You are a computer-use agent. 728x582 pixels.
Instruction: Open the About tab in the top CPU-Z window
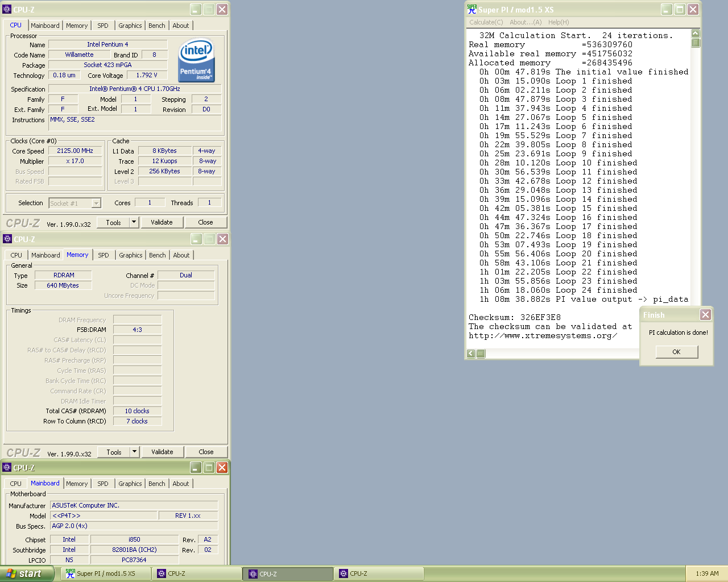tap(181, 26)
